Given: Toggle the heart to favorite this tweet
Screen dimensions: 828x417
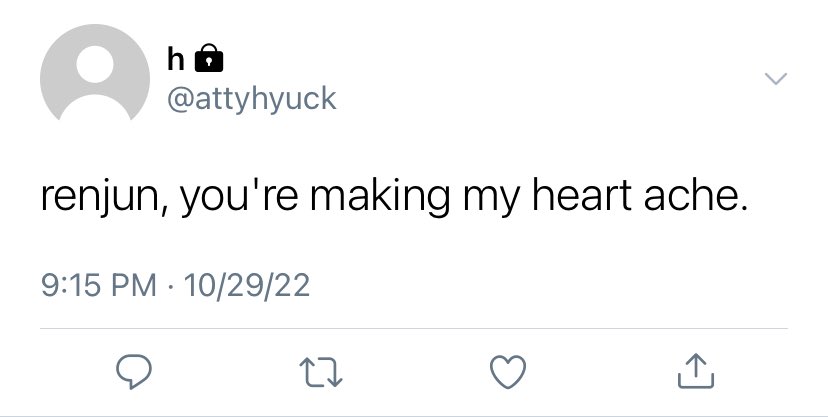Looking at the screenshot, I should click(x=508, y=372).
